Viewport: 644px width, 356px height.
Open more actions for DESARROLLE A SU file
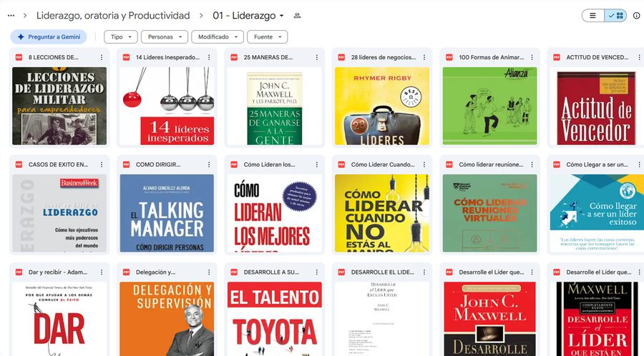[x=317, y=272]
